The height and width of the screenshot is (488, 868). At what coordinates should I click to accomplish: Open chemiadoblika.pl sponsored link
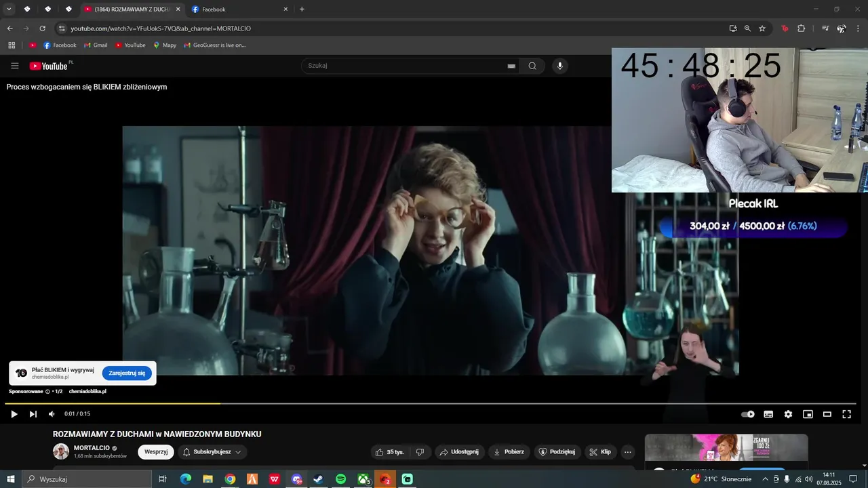(87, 392)
